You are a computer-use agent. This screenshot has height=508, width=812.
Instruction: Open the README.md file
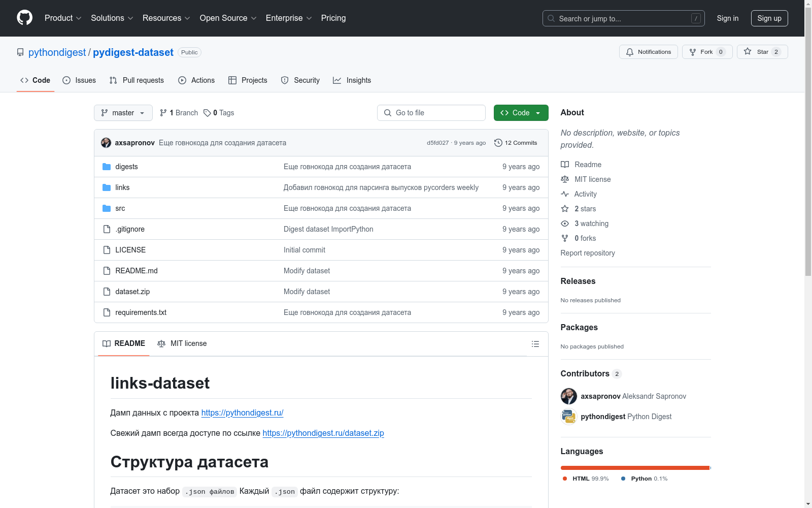click(137, 271)
